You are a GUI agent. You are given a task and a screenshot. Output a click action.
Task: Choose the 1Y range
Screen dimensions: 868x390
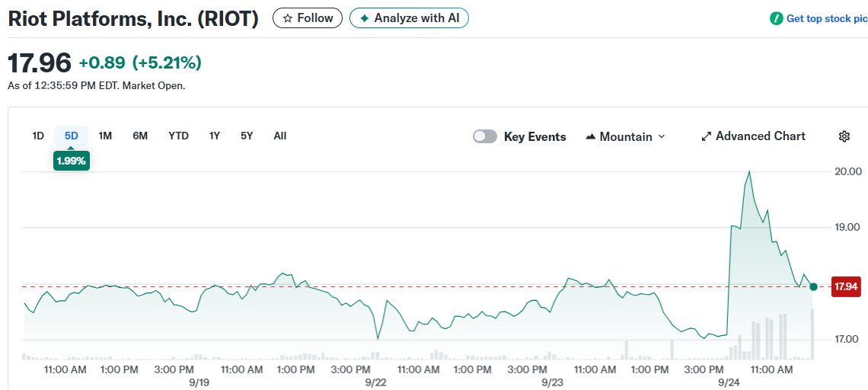tap(215, 136)
